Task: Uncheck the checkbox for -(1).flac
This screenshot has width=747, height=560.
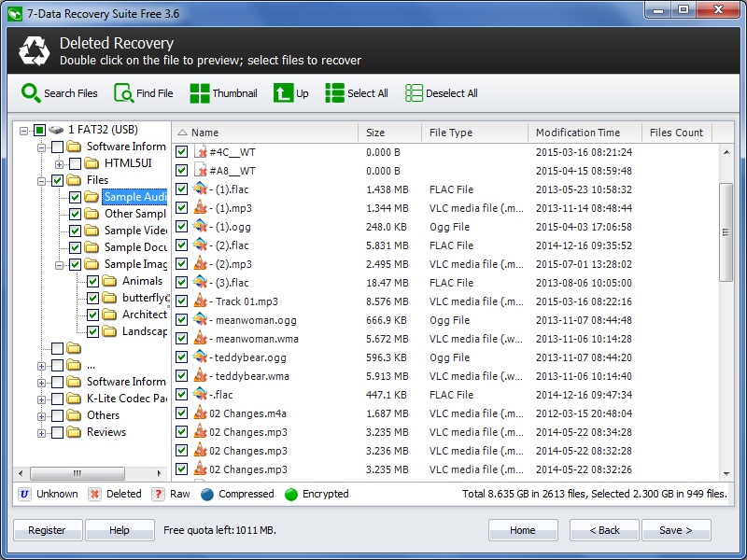Action: (x=180, y=189)
